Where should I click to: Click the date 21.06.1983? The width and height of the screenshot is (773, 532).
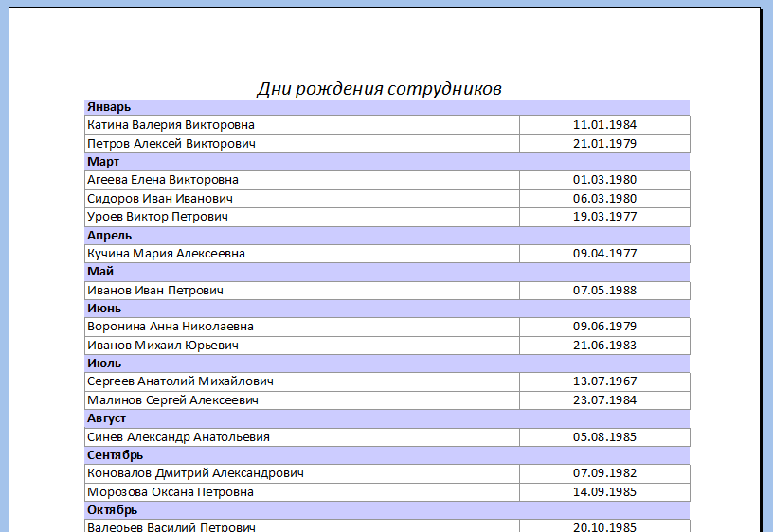click(604, 346)
